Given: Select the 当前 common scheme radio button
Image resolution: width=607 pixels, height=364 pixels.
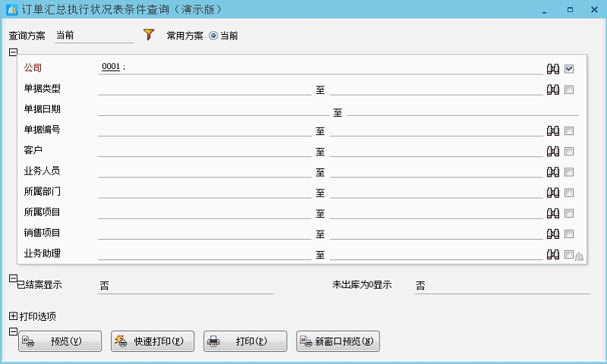Looking at the screenshot, I should 213,36.
